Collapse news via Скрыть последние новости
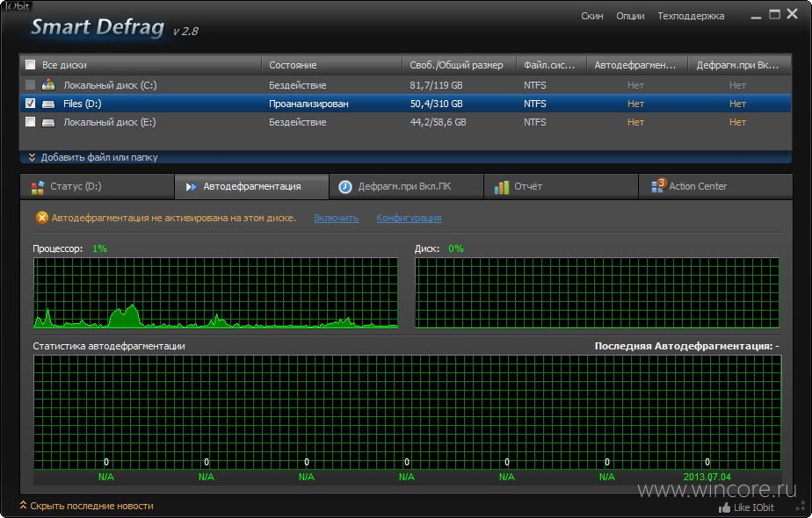Viewport: 812px width, 518px height. point(86,506)
